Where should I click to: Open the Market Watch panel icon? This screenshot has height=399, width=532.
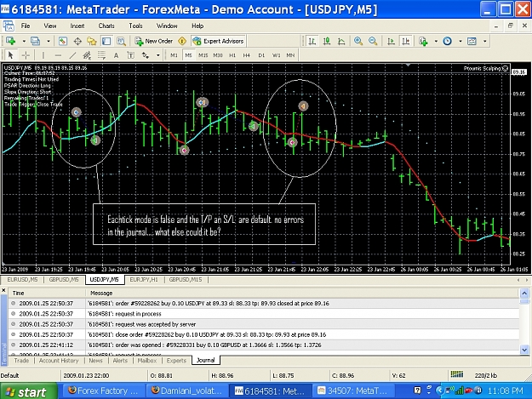(63, 41)
